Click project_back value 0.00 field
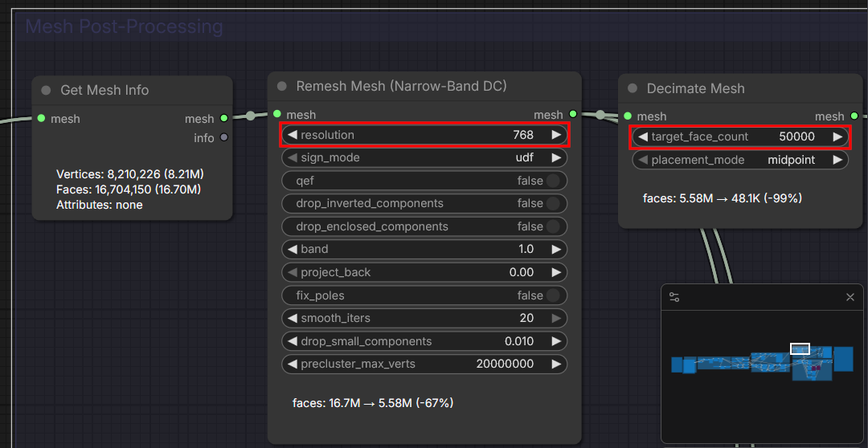This screenshot has height=448, width=868. [x=424, y=272]
